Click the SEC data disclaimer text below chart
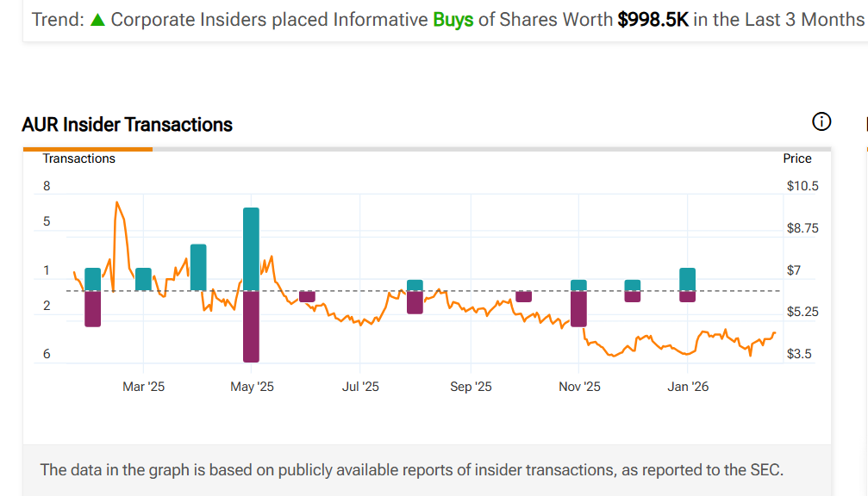This screenshot has width=868, height=496. (x=411, y=470)
